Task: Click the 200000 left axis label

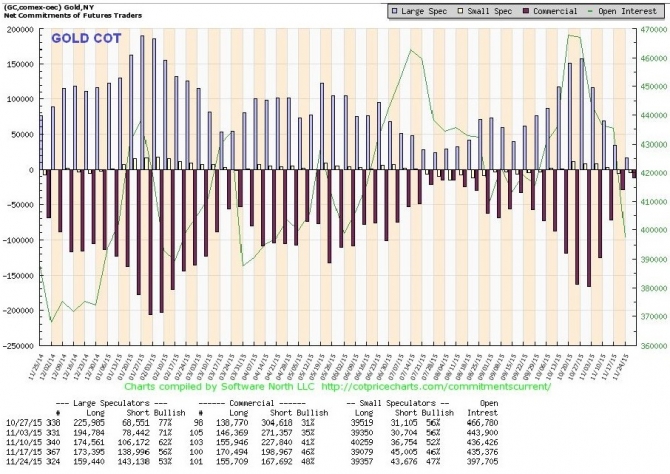Action: coord(20,29)
